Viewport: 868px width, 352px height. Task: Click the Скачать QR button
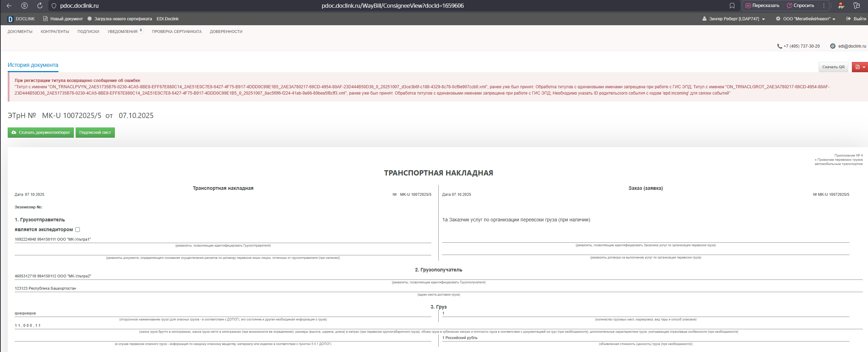(x=833, y=67)
